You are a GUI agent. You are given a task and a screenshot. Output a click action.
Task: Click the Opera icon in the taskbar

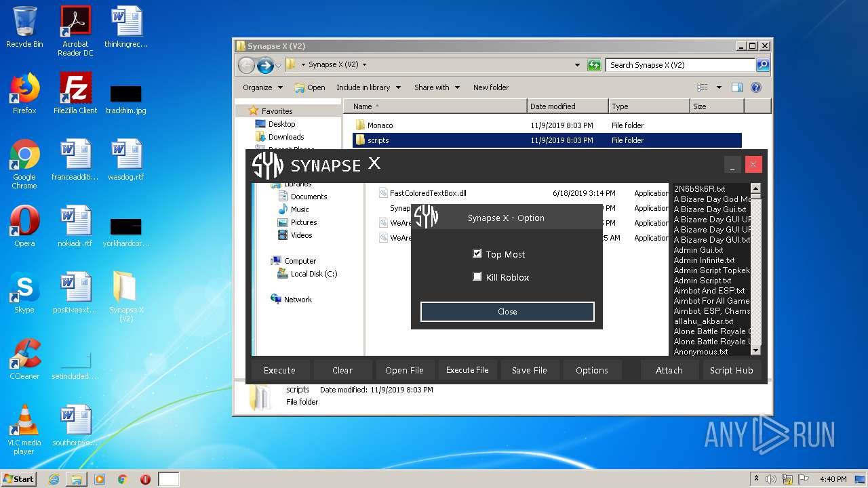[x=145, y=479]
